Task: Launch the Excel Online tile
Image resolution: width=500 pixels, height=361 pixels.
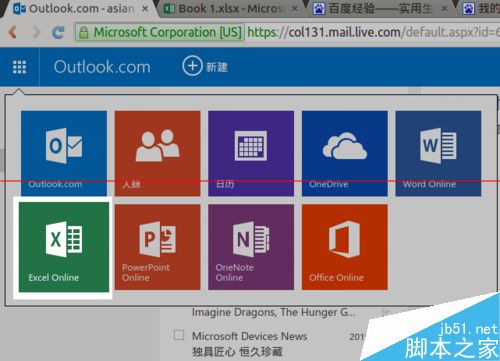Action: 64,247
